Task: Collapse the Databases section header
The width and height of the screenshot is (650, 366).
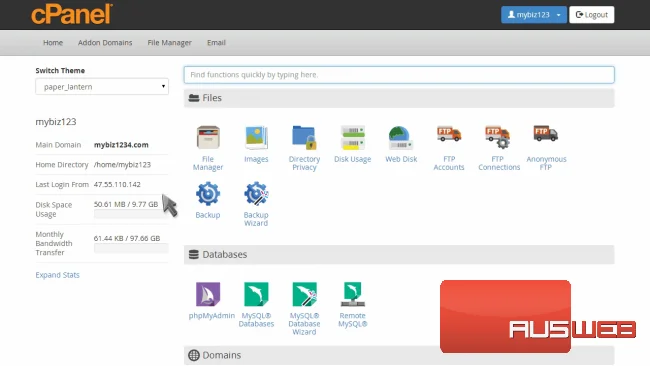Action: click(x=399, y=255)
